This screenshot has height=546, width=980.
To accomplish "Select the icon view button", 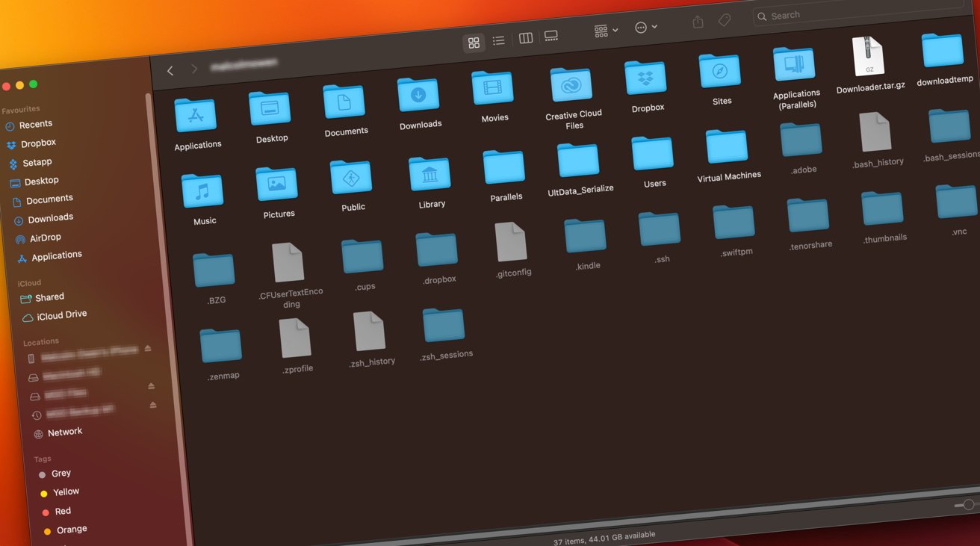I will point(474,43).
